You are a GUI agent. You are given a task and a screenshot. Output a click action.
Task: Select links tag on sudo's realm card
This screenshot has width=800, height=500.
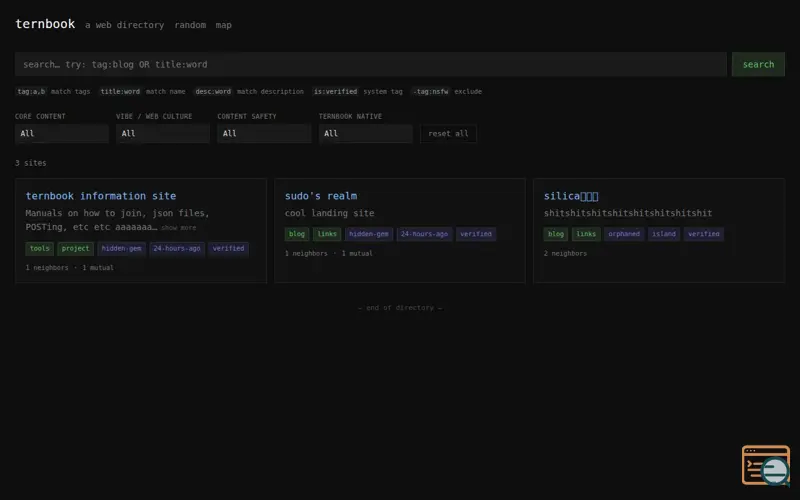click(x=327, y=234)
